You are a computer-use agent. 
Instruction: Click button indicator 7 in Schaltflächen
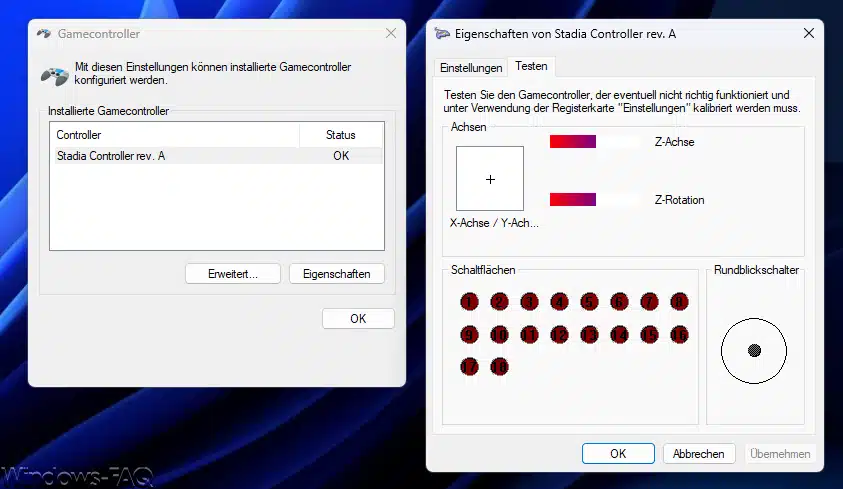649,302
